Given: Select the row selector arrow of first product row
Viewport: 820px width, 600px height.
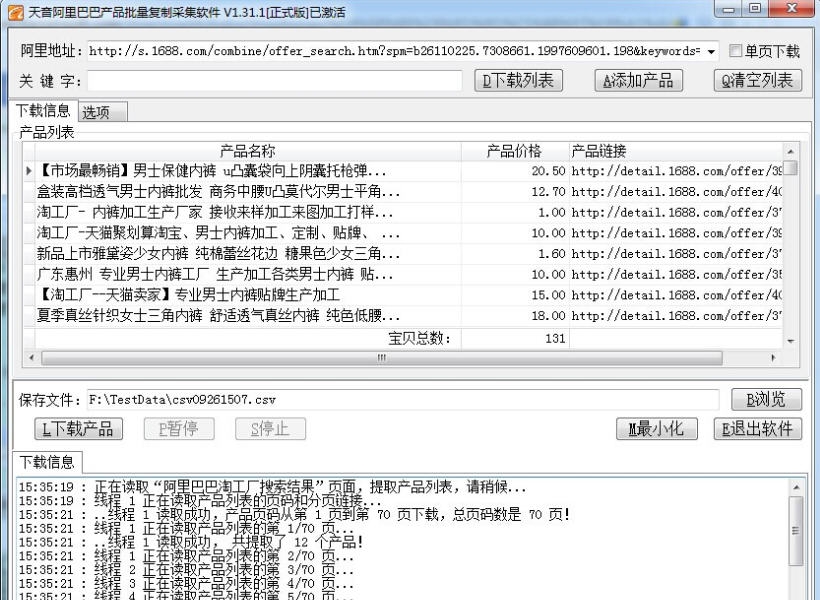Looking at the screenshot, I should click(29, 171).
